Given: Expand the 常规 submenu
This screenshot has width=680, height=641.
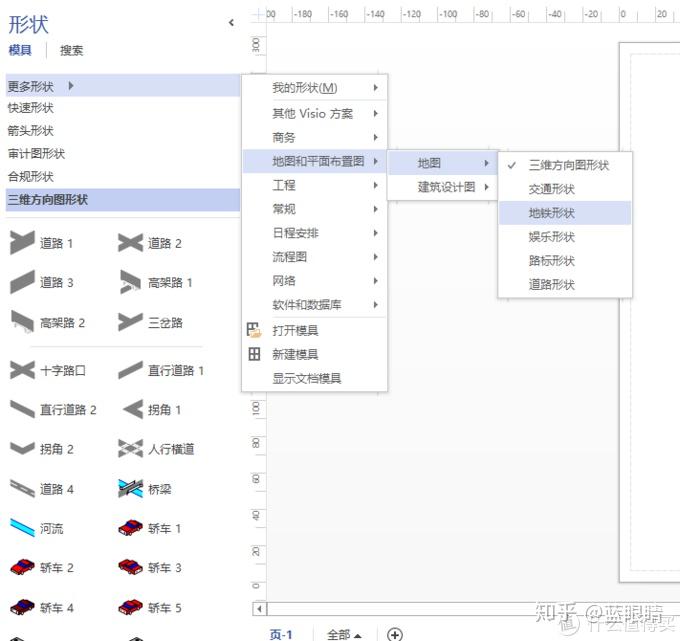Looking at the screenshot, I should pos(314,209).
